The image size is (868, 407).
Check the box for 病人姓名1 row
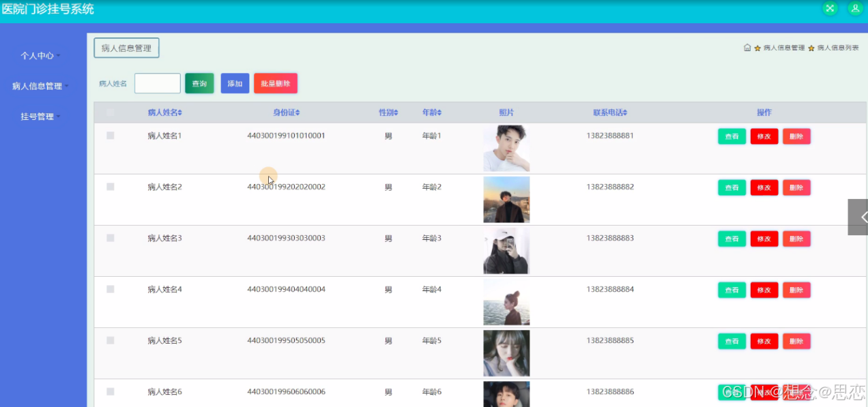click(111, 136)
